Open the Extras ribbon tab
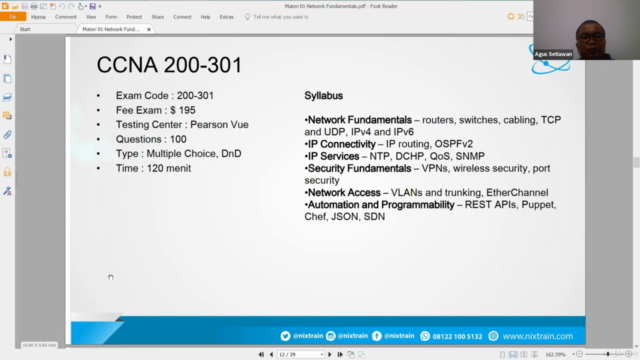The width and height of the screenshot is (640, 360). 227,17
